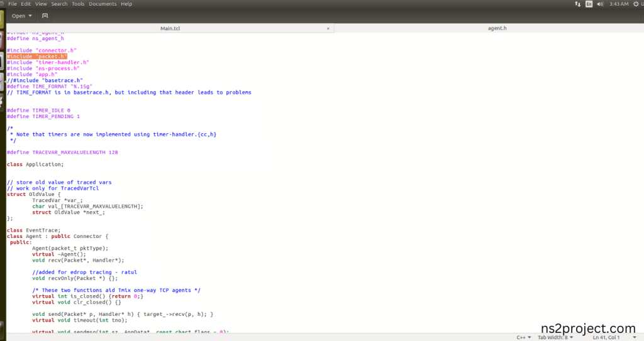Click the #include "connector.h" line

42,50
